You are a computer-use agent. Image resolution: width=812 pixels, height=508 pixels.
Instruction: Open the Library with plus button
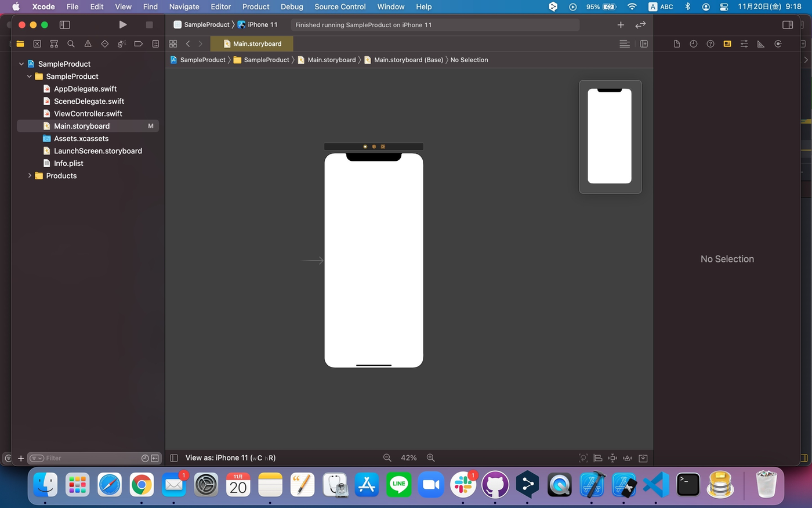(x=621, y=24)
